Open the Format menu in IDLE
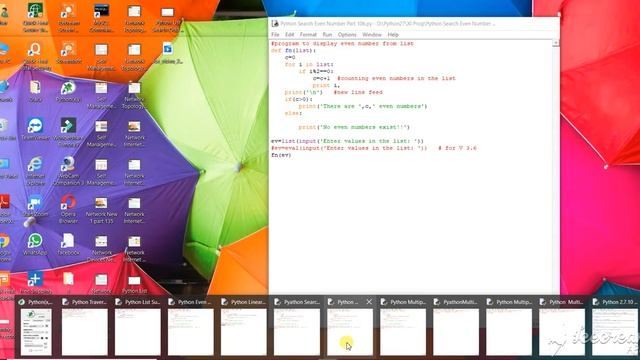640x360 pixels. pyautogui.click(x=308, y=35)
